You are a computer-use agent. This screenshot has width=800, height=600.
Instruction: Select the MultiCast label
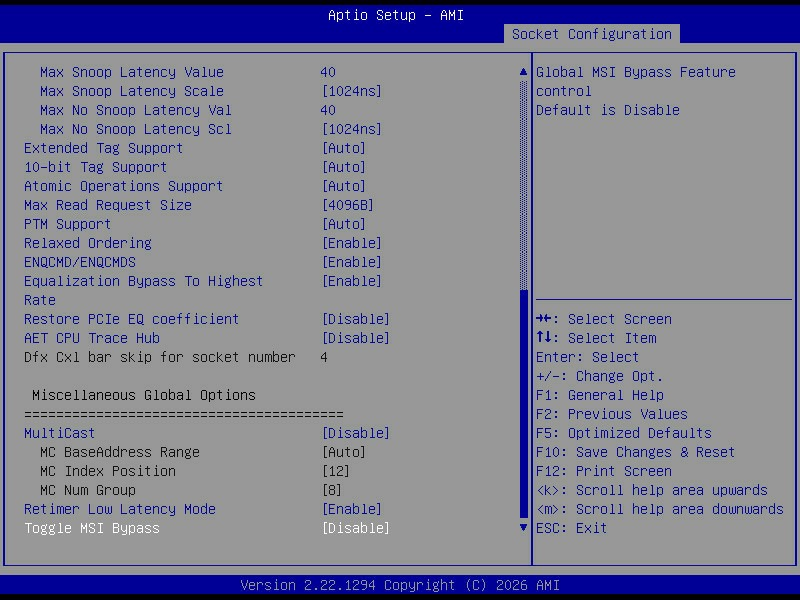pyautogui.click(x=59, y=433)
